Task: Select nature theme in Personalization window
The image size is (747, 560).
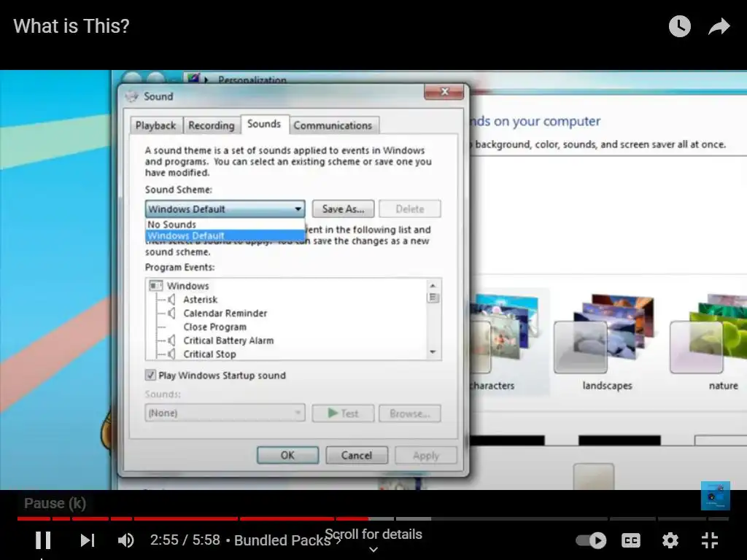Action: pyautogui.click(x=709, y=342)
